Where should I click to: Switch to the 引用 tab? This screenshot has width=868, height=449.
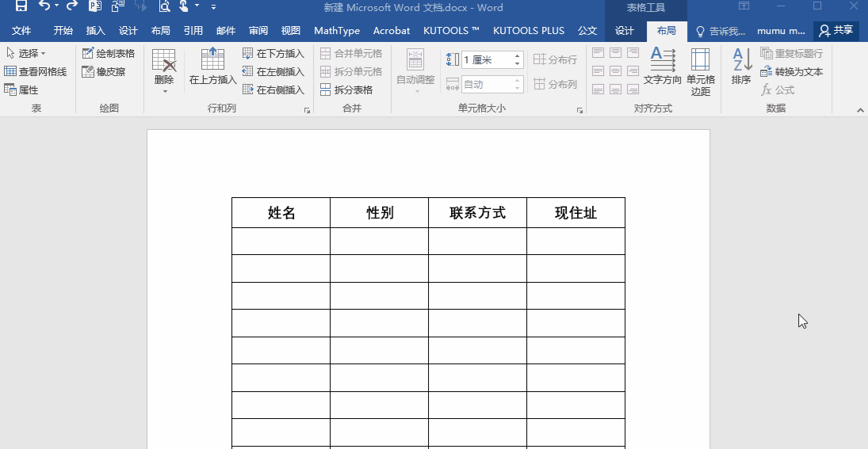[193, 30]
